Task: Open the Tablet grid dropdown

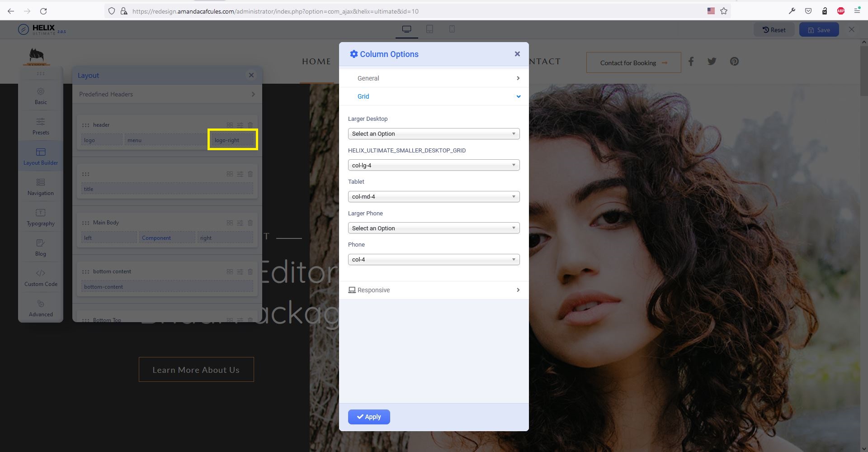Action: click(x=434, y=197)
